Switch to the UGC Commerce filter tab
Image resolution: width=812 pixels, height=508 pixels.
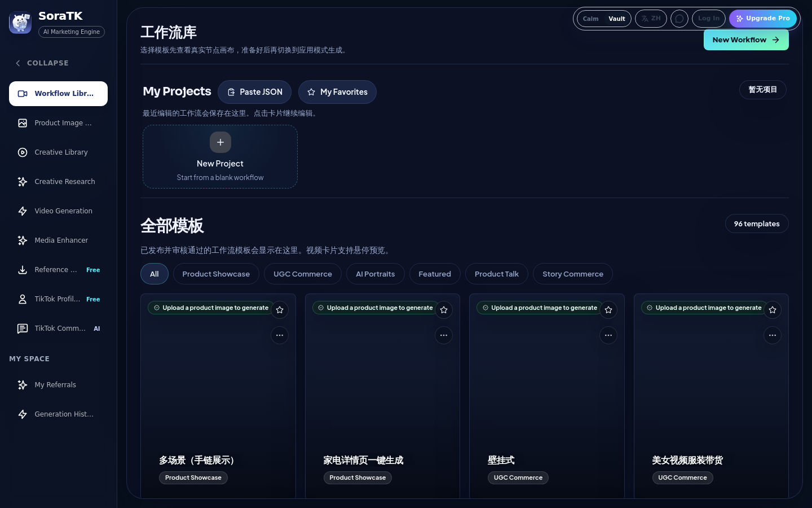(x=303, y=274)
